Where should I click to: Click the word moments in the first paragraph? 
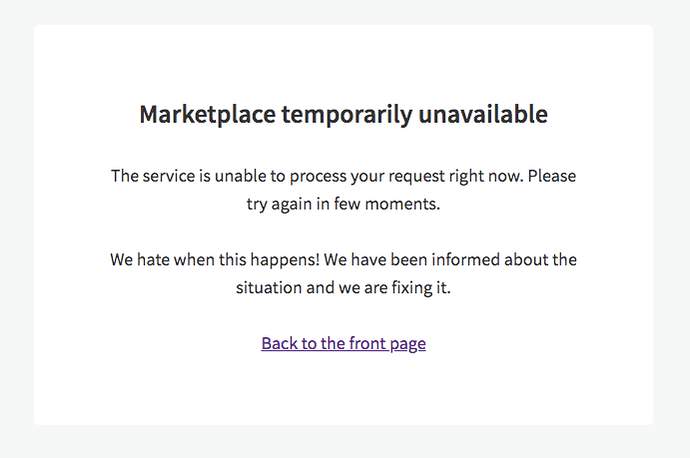(402, 204)
